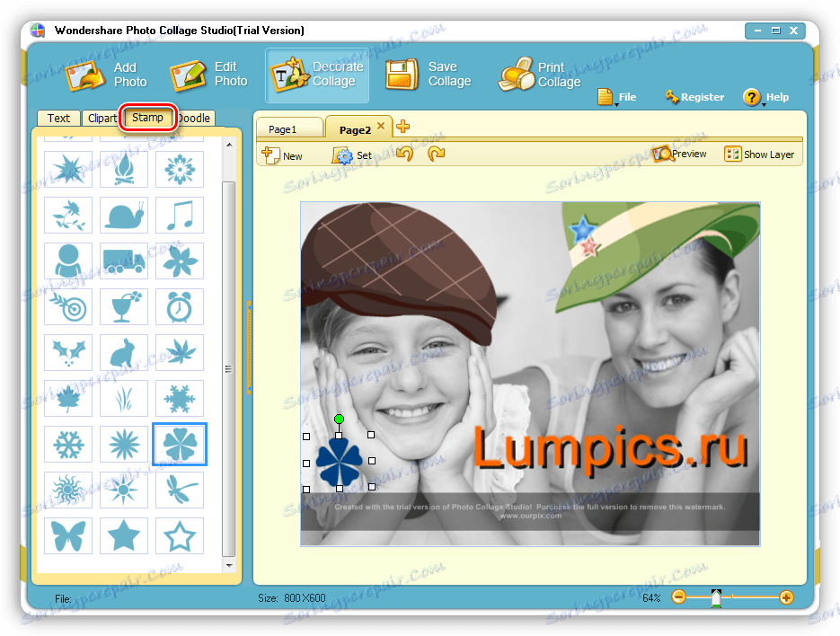Choose the outlined snowflake stamp
This screenshot has height=636, width=840.
pos(68,444)
